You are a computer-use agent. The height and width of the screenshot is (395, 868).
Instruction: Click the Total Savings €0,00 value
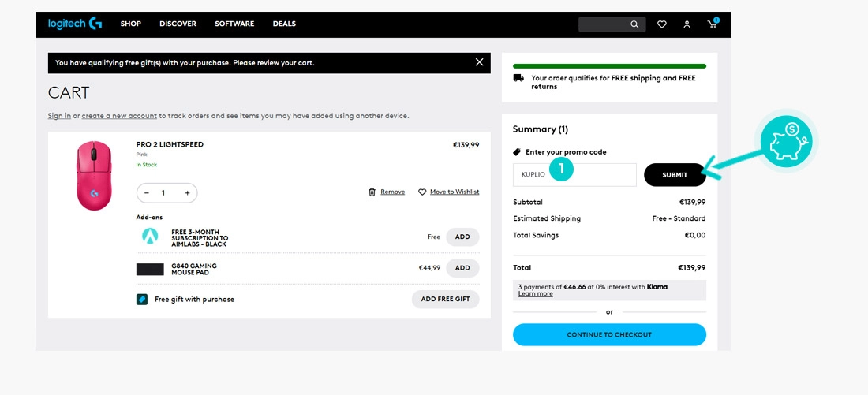tap(694, 235)
